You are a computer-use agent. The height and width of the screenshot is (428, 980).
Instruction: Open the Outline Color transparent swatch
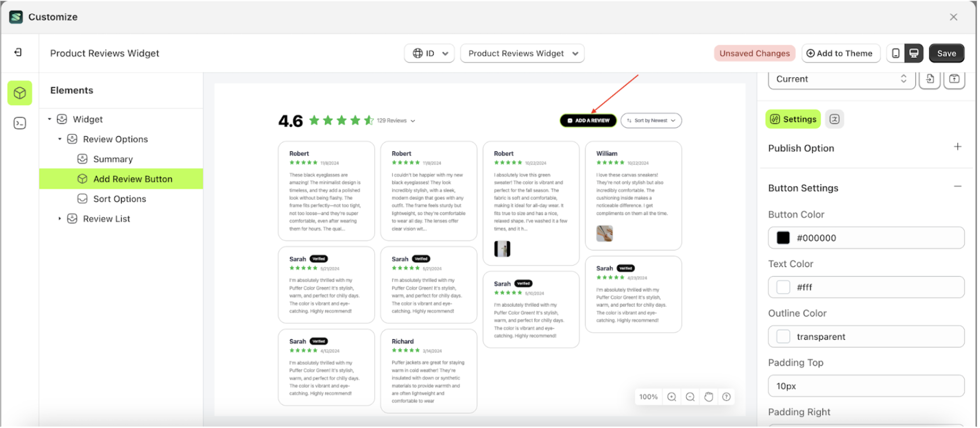point(783,337)
